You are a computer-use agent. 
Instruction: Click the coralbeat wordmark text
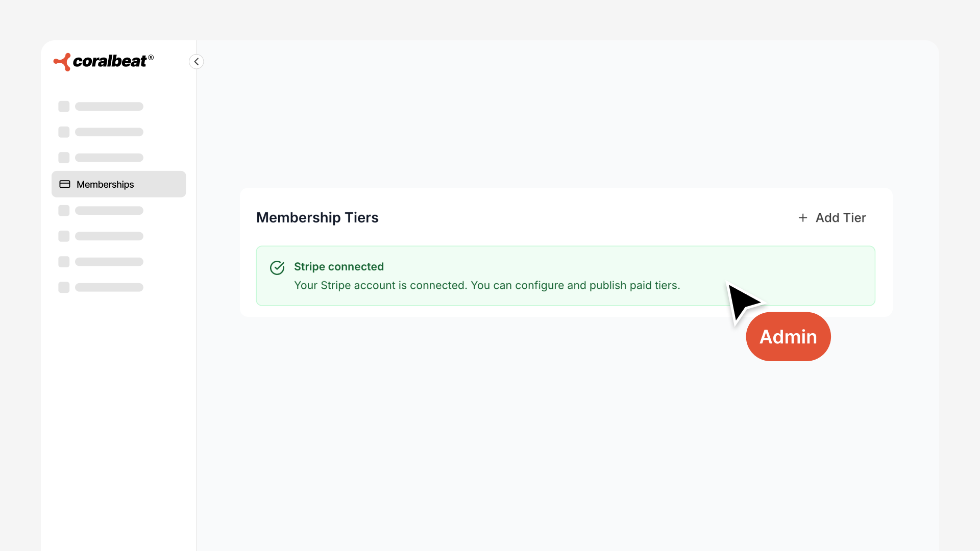click(x=110, y=62)
